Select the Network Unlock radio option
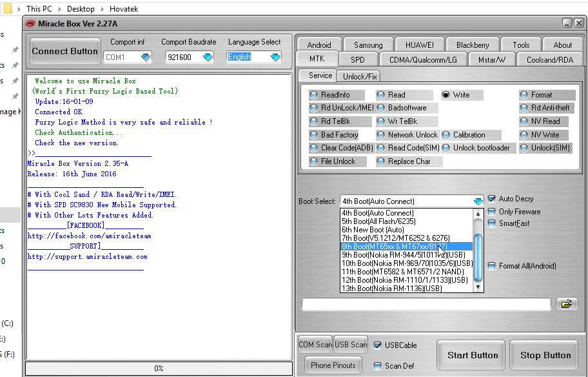The image size is (588, 377). 381,135
